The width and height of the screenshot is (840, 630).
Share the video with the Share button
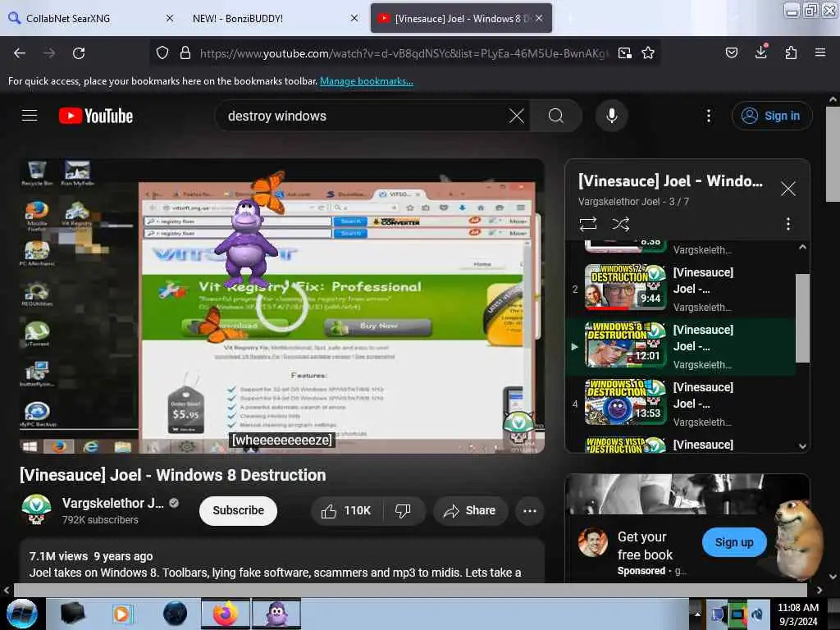coord(470,510)
